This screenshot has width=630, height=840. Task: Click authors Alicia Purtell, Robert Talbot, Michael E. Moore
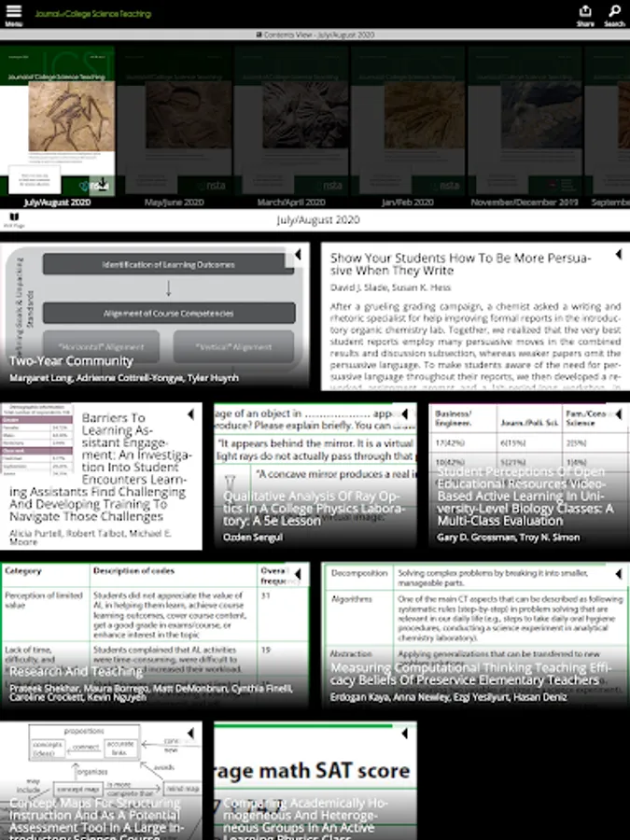[91, 538]
